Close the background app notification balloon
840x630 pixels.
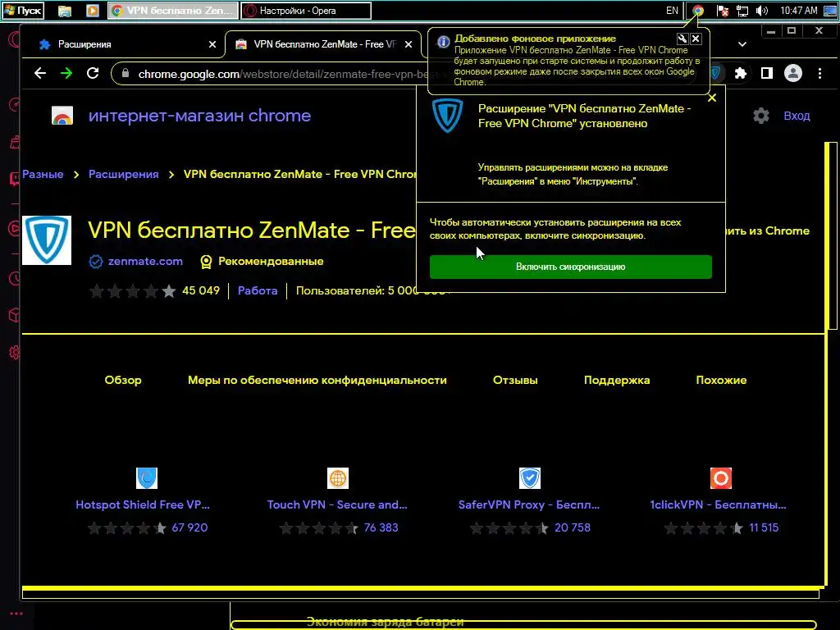pos(696,39)
